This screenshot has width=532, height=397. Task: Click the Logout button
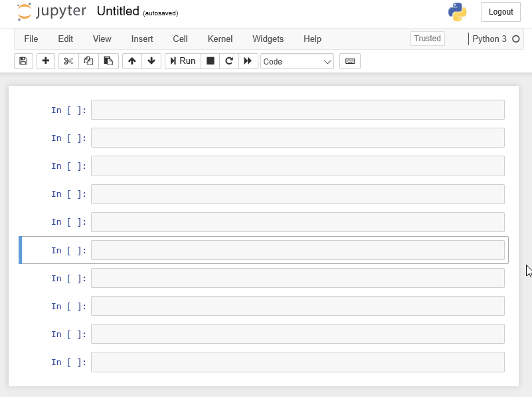click(501, 11)
